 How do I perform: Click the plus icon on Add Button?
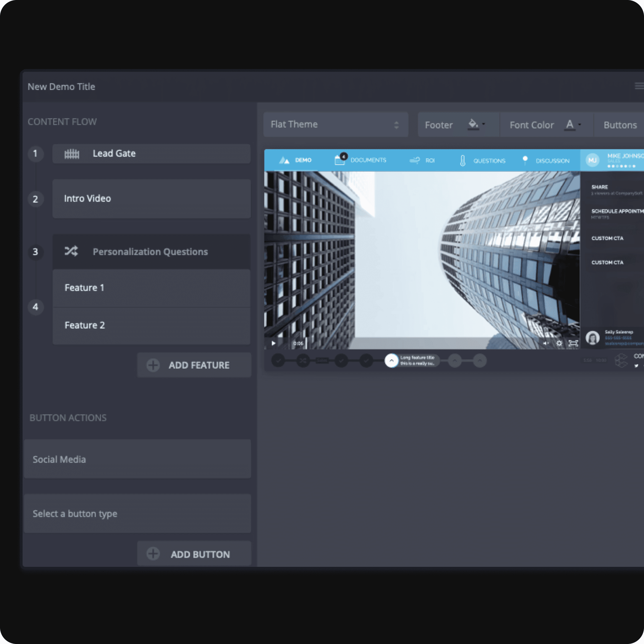(153, 554)
